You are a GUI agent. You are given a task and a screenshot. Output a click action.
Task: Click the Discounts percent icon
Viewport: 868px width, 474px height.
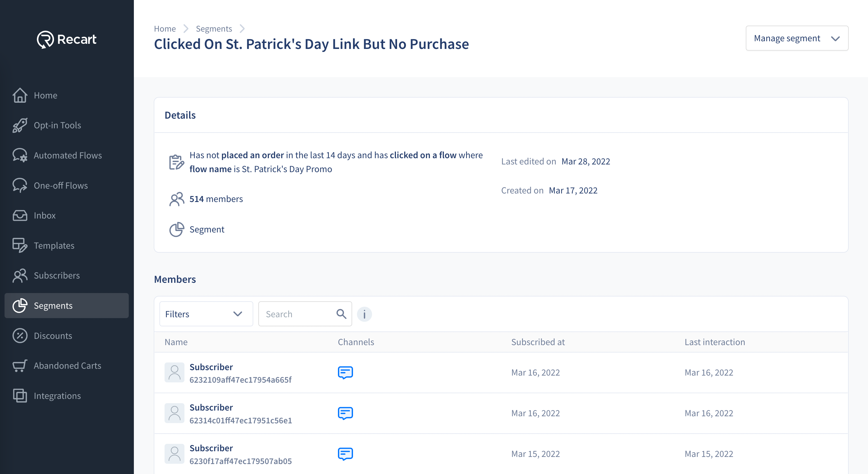pos(20,336)
